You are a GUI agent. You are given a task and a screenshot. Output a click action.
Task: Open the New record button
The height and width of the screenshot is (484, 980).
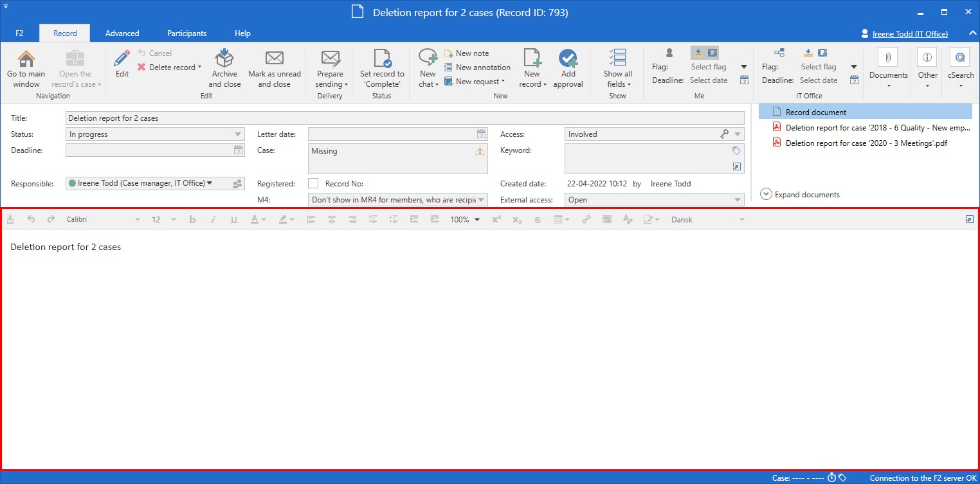click(x=532, y=69)
